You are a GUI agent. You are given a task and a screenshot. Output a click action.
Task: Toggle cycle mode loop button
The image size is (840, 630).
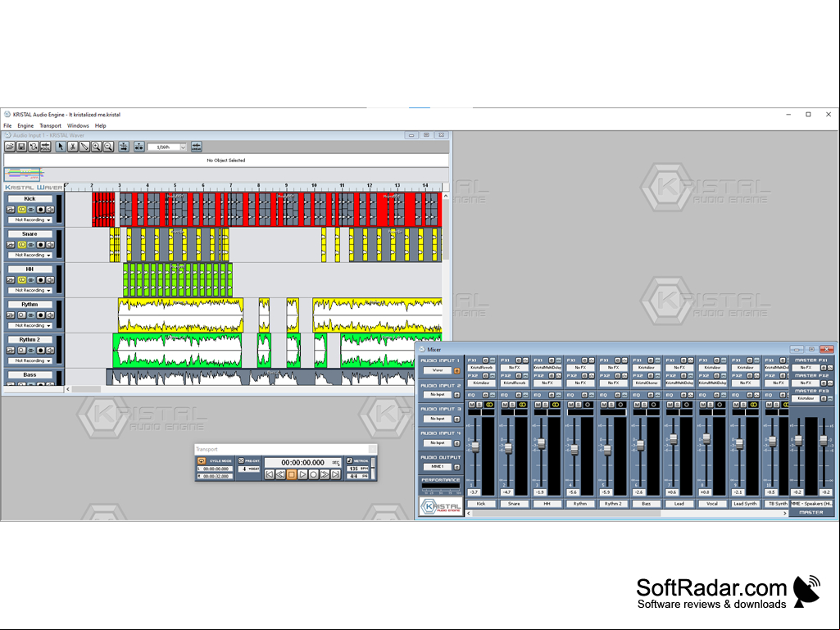(202, 460)
